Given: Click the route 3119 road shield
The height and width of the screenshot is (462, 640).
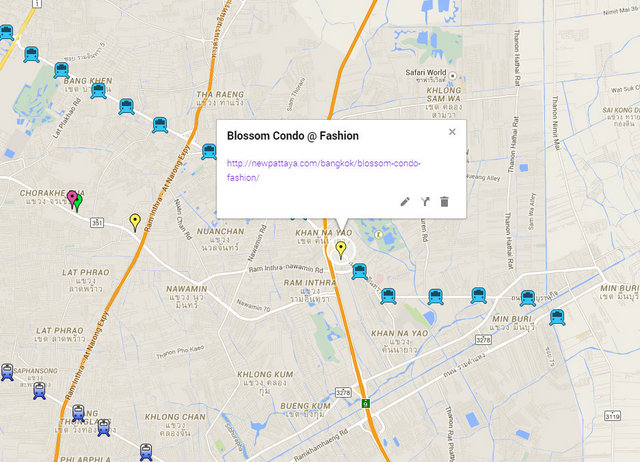Looking at the screenshot, I should click(612, 416).
